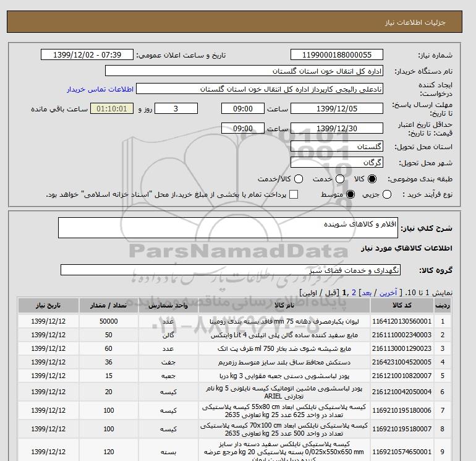This screenshot has width=476, height=461.
Task: Open page 2 of the items list
Action: pyautogui.click(x=354, y=293)
